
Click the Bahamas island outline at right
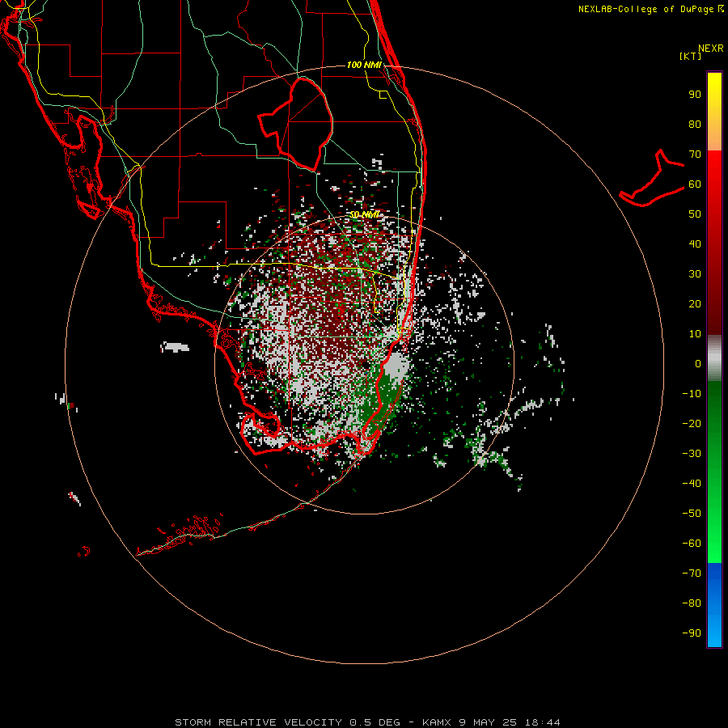point(652,180)
